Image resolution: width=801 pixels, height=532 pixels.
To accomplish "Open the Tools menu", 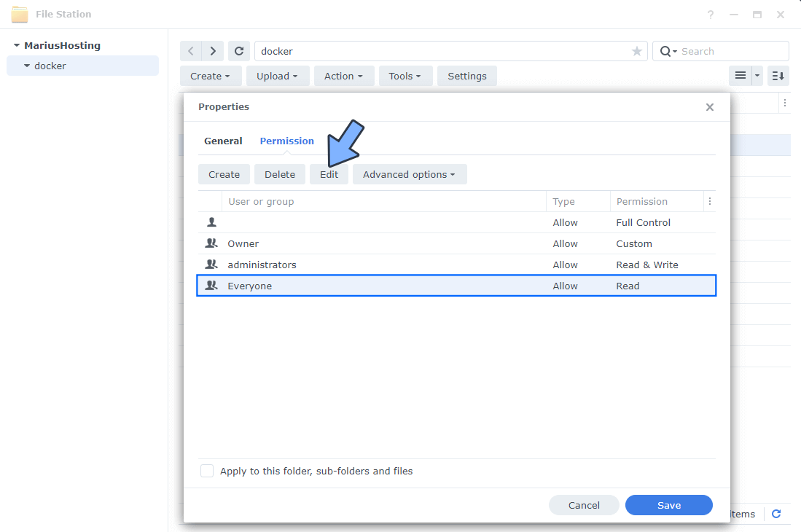I will coord(405,76).
